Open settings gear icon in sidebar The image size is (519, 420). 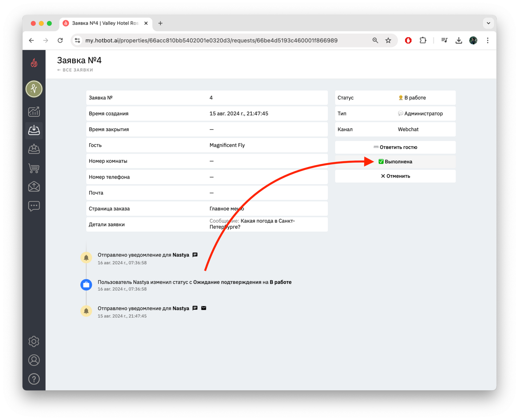pyautogui.click(x=34, y=341)
